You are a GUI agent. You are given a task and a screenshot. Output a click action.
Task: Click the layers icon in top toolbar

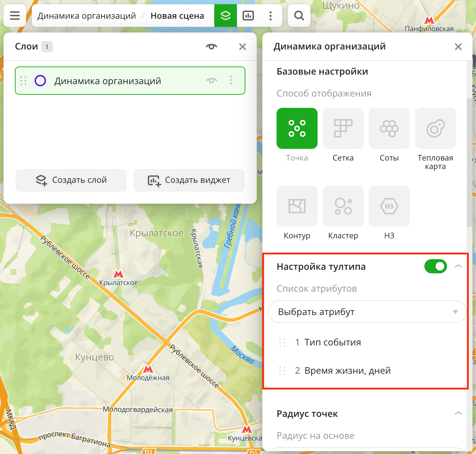click(x=225, y=16)
